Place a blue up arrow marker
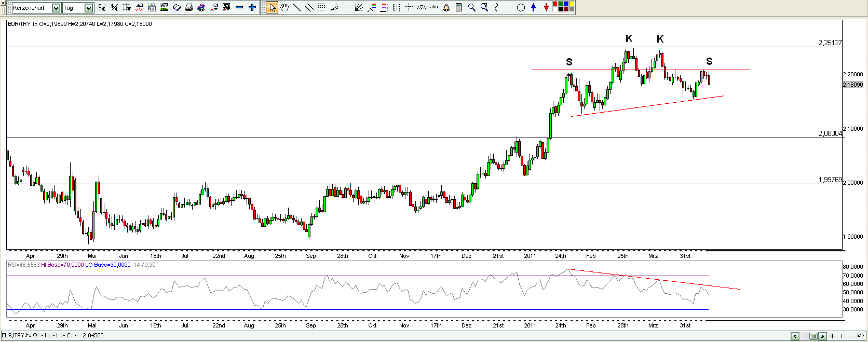This screenshot has width=868, height=342. [533, 7]
